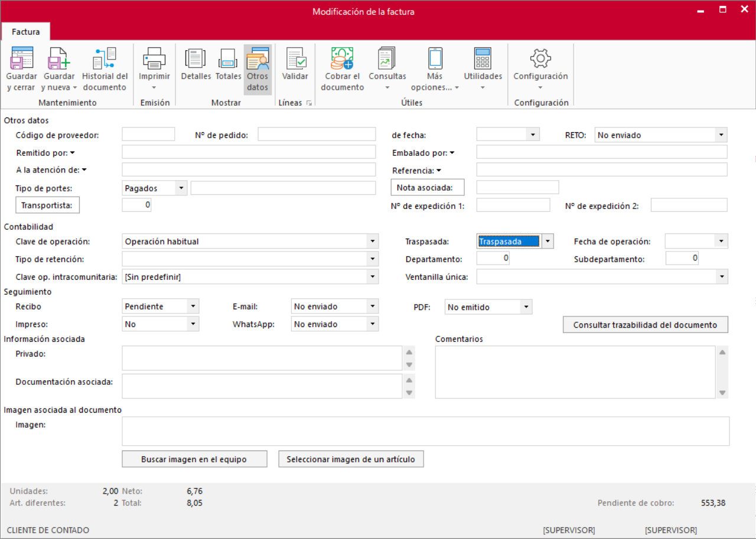The width and height of the screenshot is (756, 539).
Task: Click Comentarios scrollbar down arrow
Action: point(722,393)
